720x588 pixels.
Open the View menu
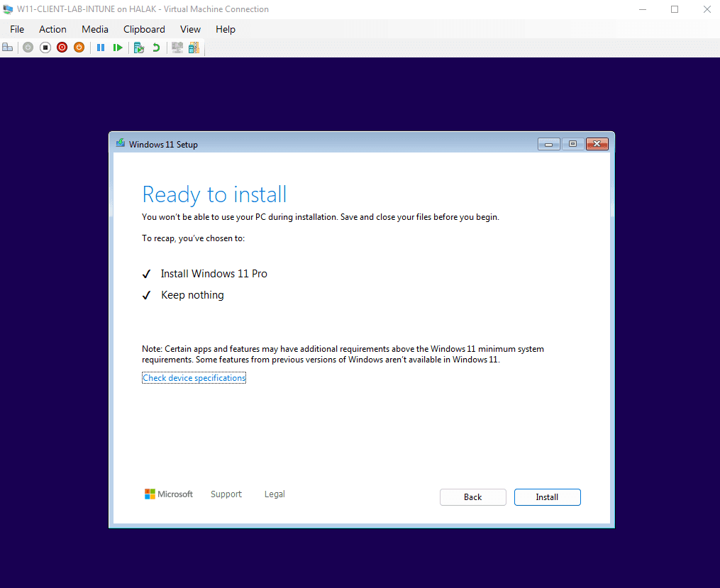189,29
